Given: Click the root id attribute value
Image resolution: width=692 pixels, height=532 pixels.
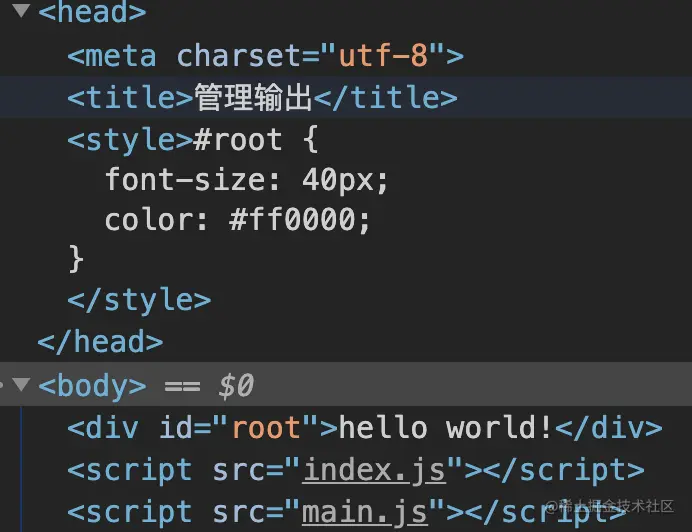Looking at the screenshot, I should (x=266, y=428).
